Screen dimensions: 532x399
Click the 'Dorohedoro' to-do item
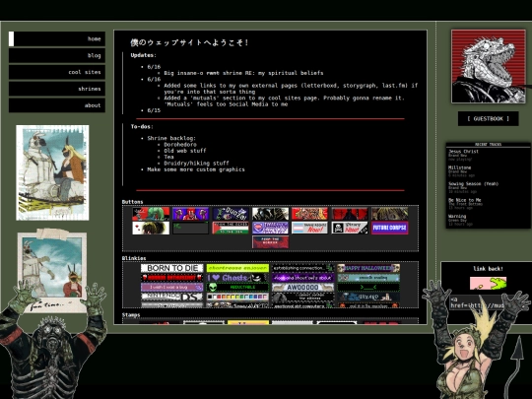tap(180, 145)
